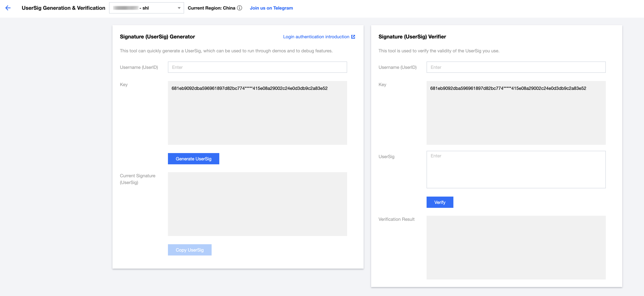Click the Generator Key text box
This screenshot has width=644, height=296.
[x=257, y=113]
